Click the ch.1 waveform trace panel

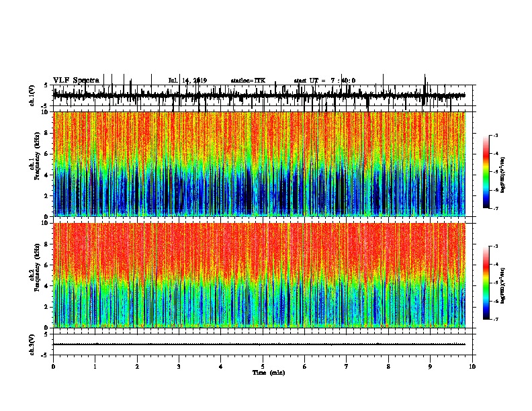pos(263,95)
